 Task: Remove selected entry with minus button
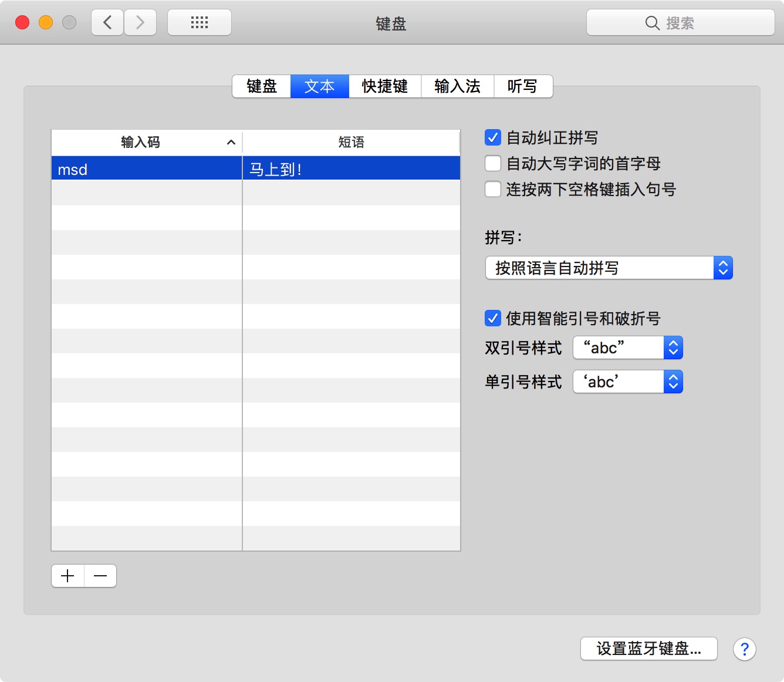[100, 576]
